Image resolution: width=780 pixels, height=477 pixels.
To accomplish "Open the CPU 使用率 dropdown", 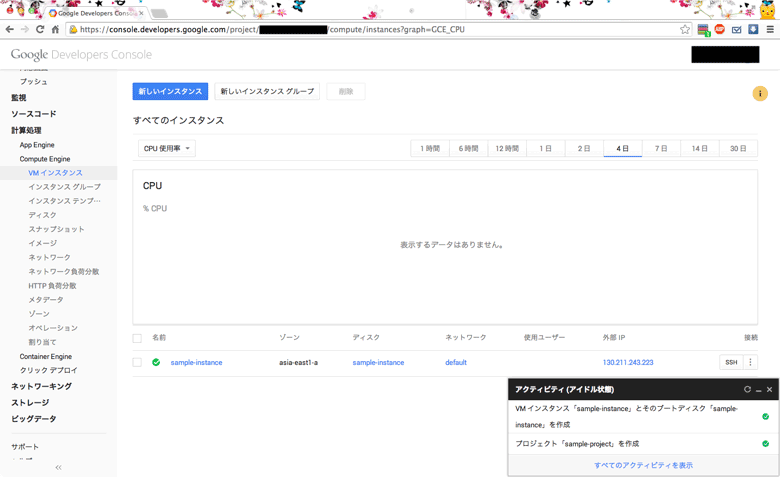I will point(167,148).
